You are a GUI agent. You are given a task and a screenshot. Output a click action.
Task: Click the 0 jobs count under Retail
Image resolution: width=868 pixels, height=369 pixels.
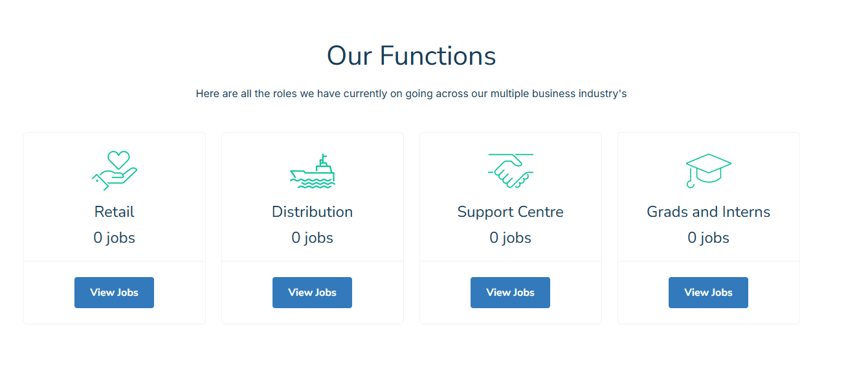pos(115,238)
